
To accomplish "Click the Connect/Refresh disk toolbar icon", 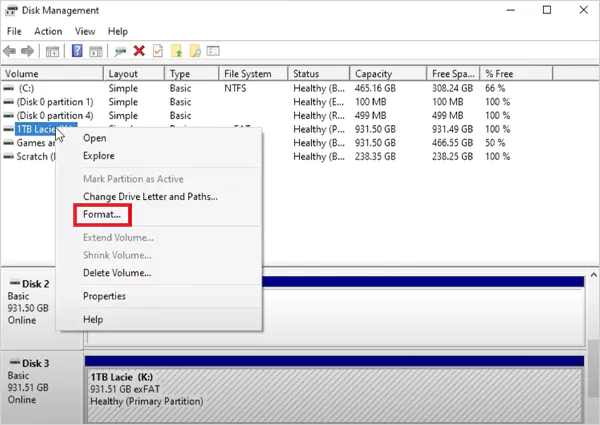I will (120, 51).
